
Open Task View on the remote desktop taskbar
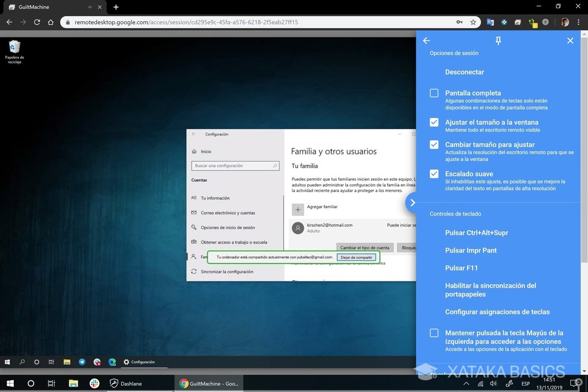tap(51, 362)
